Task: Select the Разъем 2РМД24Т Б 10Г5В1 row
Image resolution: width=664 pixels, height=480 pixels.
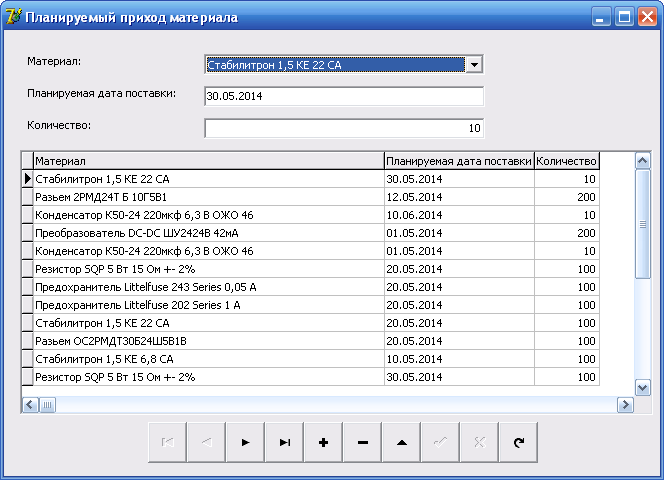Action: pyautogui.click(x=208, y=197)
